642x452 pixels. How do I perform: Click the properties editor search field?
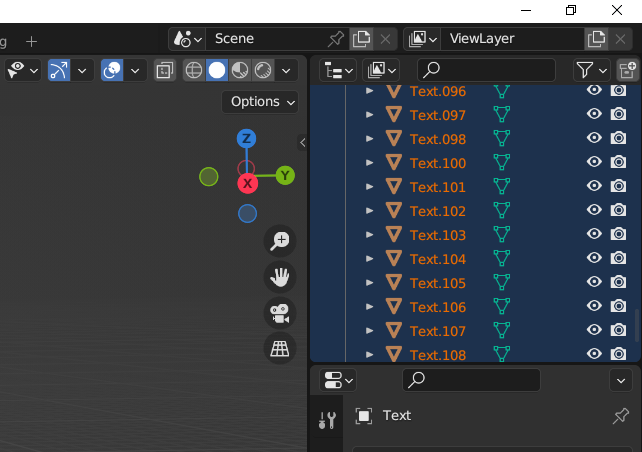click(471, 380)
